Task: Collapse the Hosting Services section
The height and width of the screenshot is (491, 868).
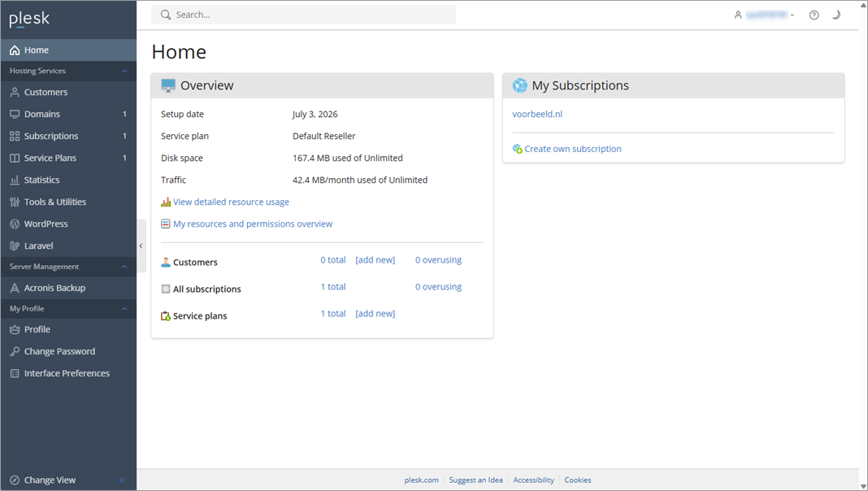Action: [124, 71]
